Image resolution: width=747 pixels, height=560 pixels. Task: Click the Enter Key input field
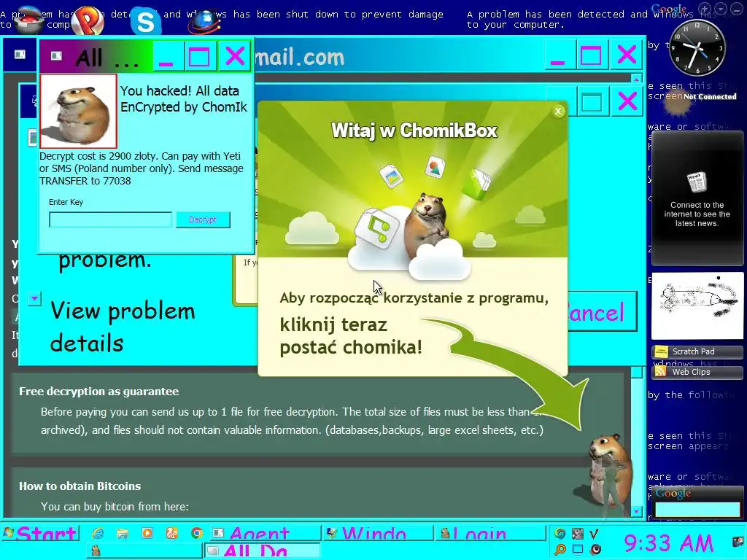pos(111,220)
